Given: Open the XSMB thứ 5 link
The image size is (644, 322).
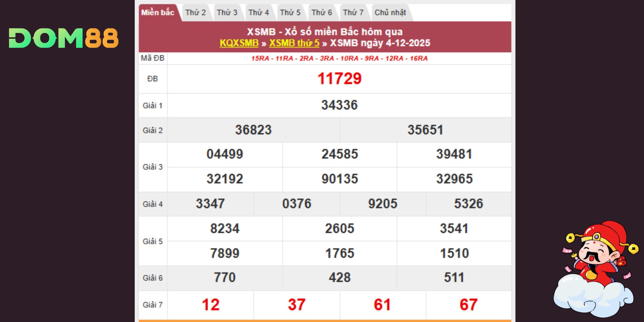Looking at the screenshot, I should 294,43.
